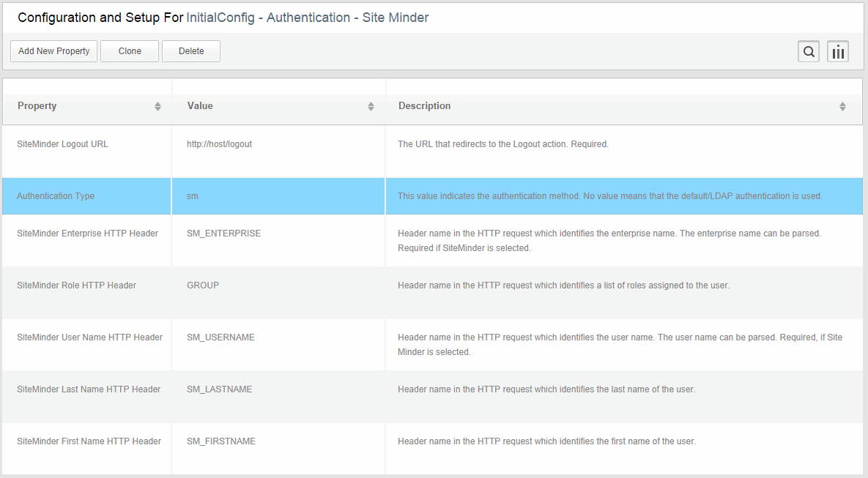
Task: Click the SM_ENTERPRISE value cell
Action: pos(223,234)
